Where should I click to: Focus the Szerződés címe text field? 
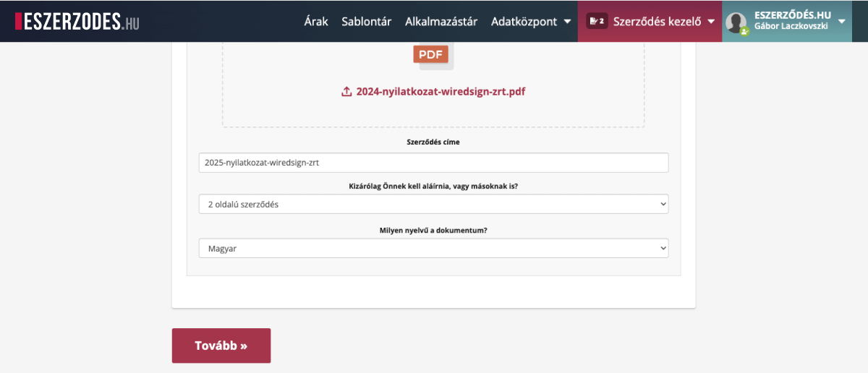tap(433, 163)
